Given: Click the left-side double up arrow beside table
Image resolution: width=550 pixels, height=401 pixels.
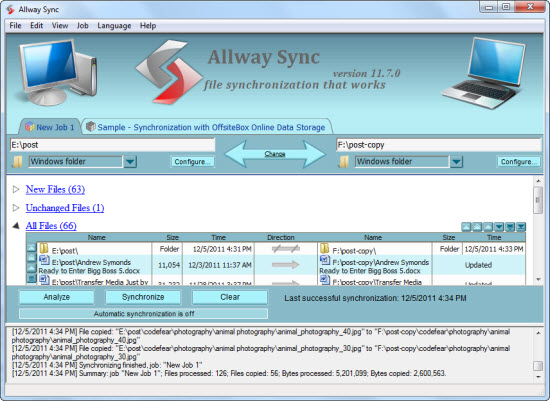Looking at the screenshot, I should coord(31,258).
